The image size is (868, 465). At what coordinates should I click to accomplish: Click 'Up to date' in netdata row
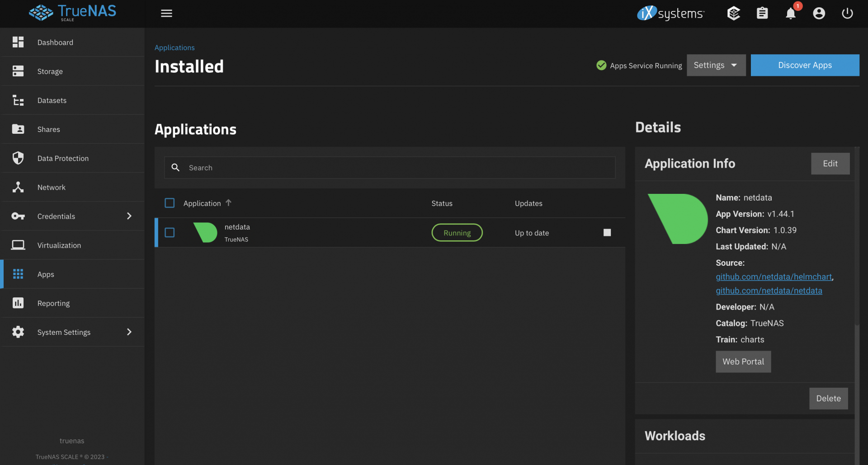pyautogui.click(x=532, y=233)
